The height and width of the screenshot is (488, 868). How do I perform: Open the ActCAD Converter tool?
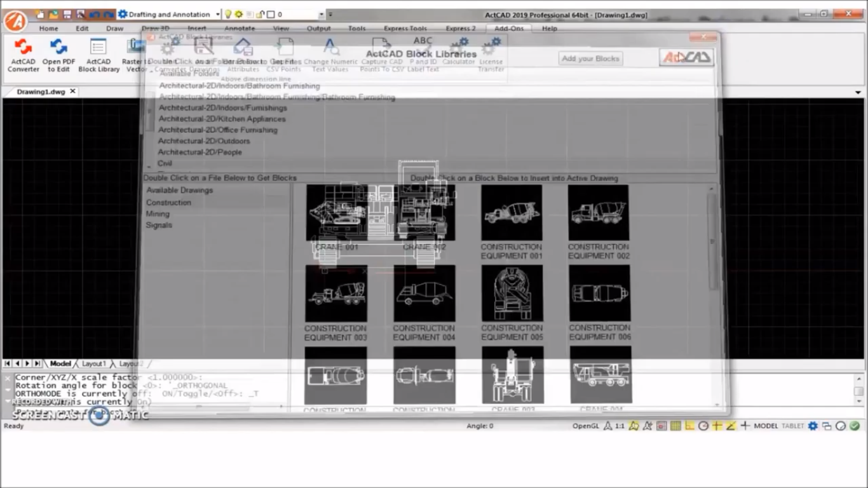(24, 55)
